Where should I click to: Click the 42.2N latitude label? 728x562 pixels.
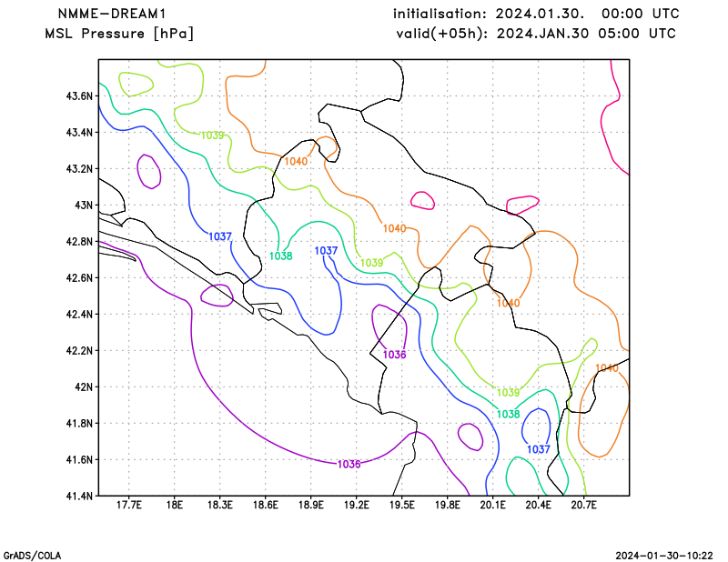pyautogui.click(x=79, y=350)
